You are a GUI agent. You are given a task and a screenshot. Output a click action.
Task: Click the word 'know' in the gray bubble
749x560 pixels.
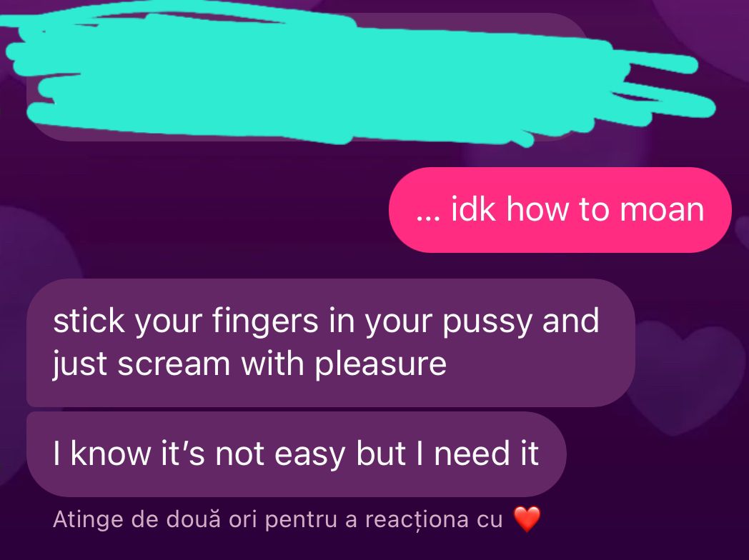(x=110, y=454)
